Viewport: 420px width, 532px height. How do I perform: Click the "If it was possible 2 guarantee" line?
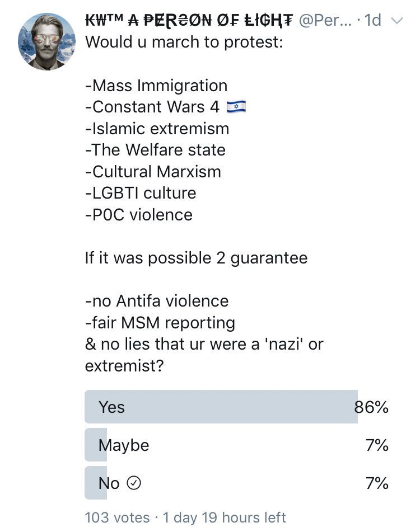pos(196,258)
